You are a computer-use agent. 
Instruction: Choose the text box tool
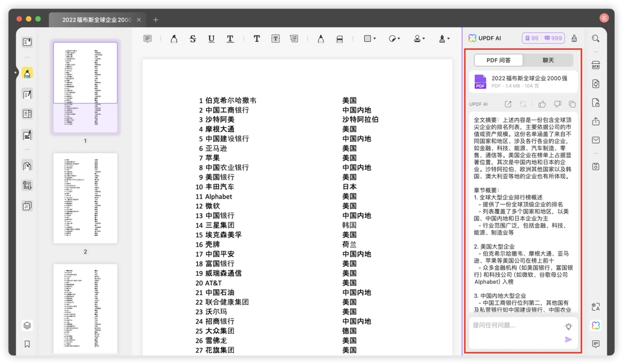(276, 39)
